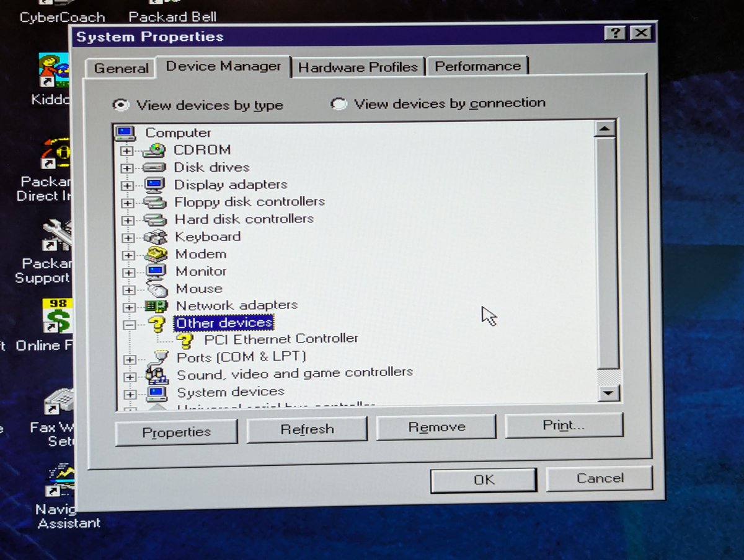Click the device list scroll up arrow

coord(604,128)
